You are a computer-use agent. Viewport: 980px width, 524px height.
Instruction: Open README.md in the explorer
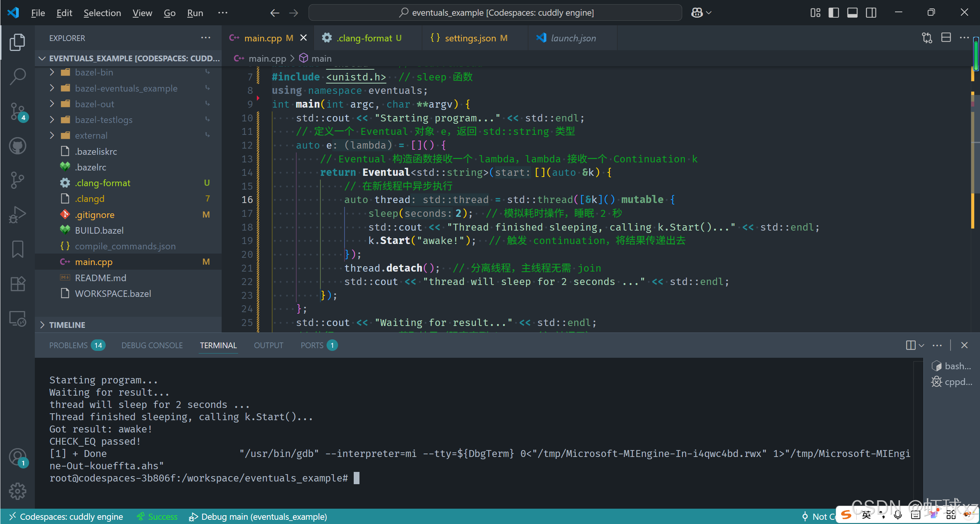(x=128, y=278)
